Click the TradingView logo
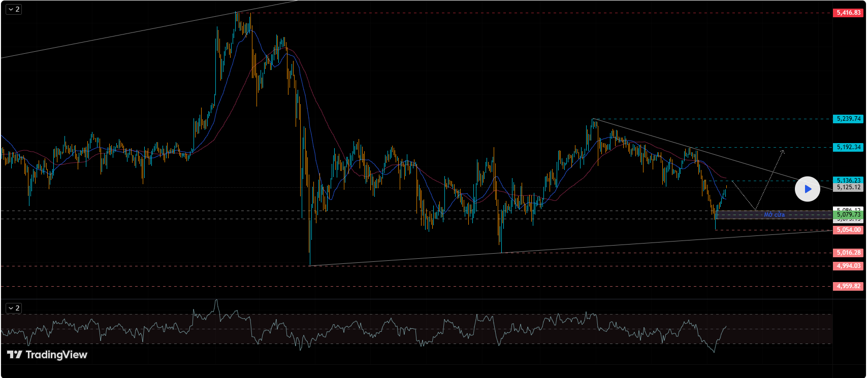868x378 pixels. [47, 355]
